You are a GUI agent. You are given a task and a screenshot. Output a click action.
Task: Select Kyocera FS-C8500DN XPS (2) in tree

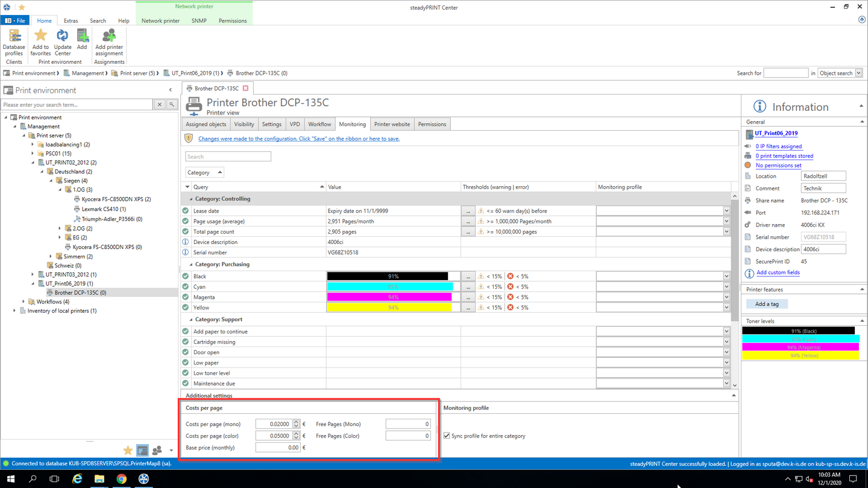click(x=116, y=199)
